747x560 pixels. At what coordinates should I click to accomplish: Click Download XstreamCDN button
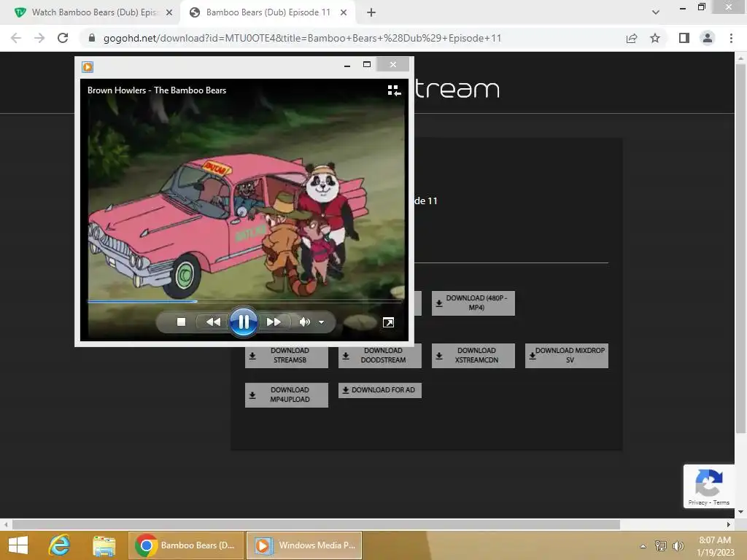click(473, 356)
